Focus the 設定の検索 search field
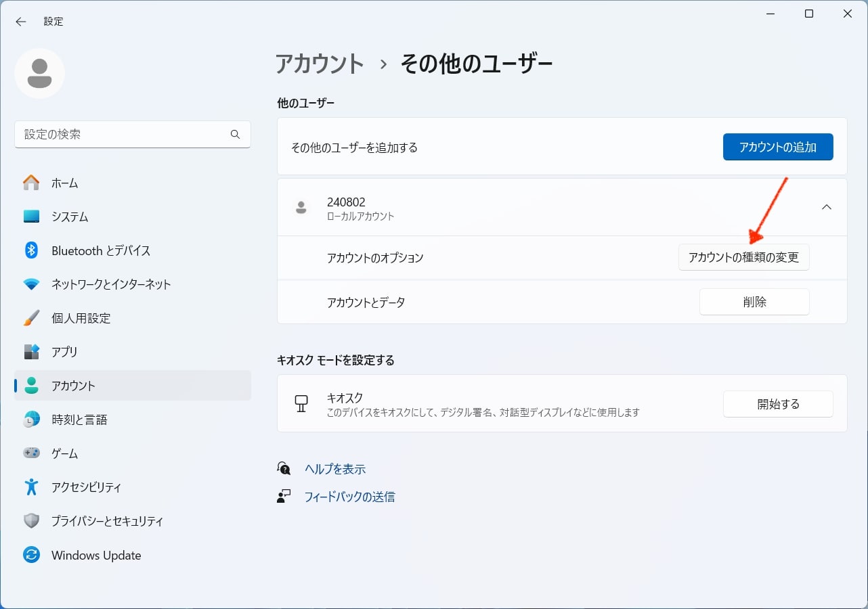 point(133,135)
